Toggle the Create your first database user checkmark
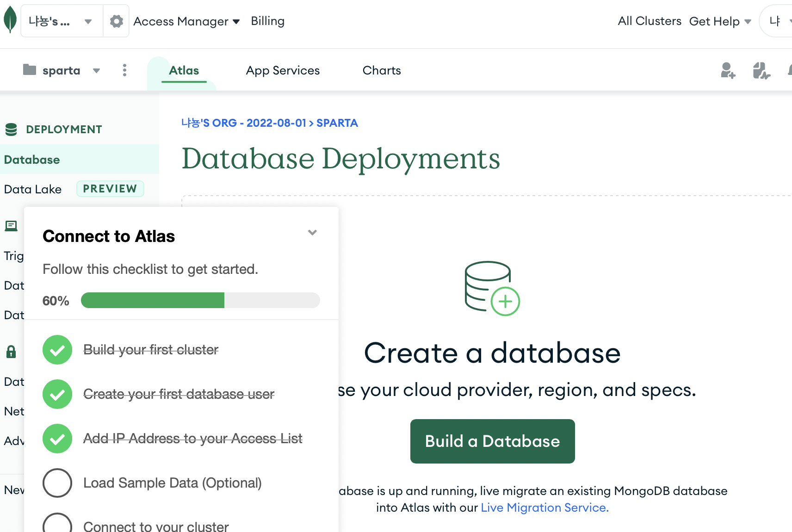Viewport: 792px width, 532px height. click(57, 394)
